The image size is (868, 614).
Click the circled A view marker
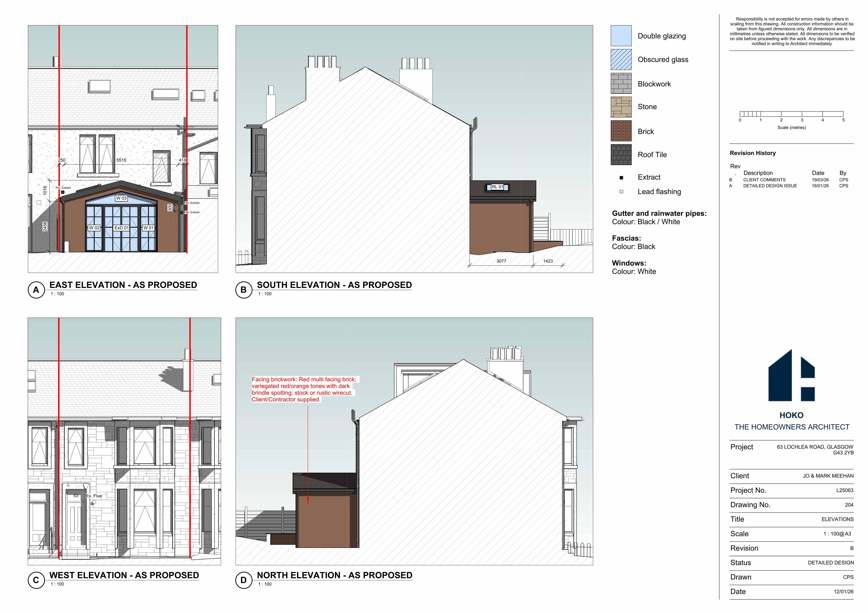point(36,290)
